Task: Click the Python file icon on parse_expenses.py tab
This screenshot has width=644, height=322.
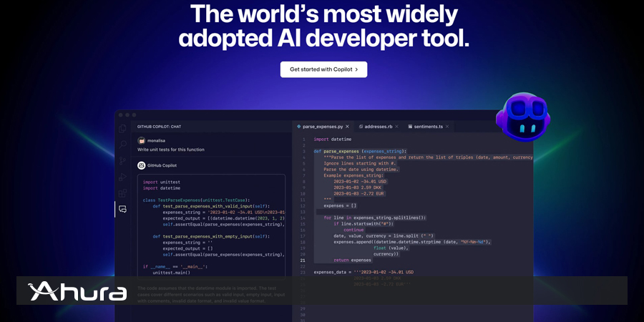Action: (x=298, y=127)
